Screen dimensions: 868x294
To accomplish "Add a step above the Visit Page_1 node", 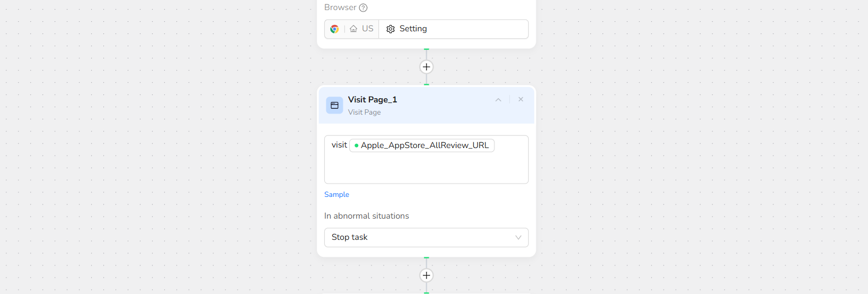I will pyautogui.click(x=427, y=67).
